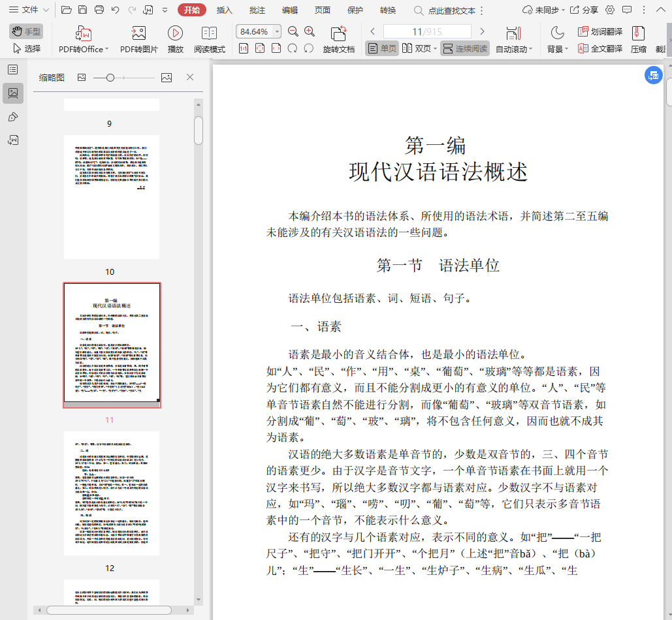Click the large thumbnail size icon
Image resolution: width=672 pixels, height=620 pixels.
(x=167, y=78)
